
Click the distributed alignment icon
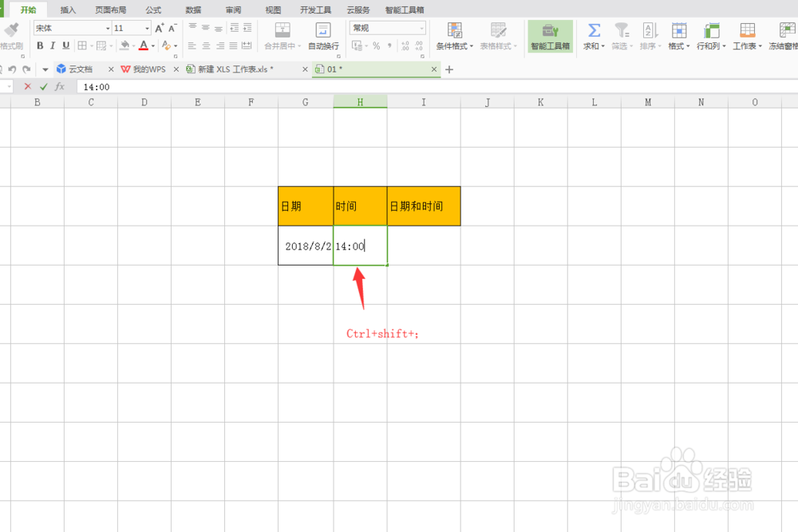tap(247, 45)
